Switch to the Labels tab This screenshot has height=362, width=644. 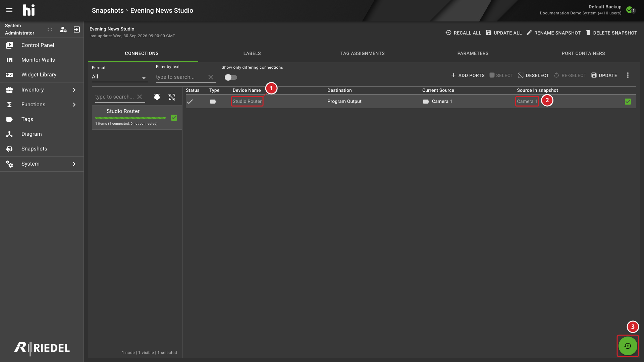[252, 53]
